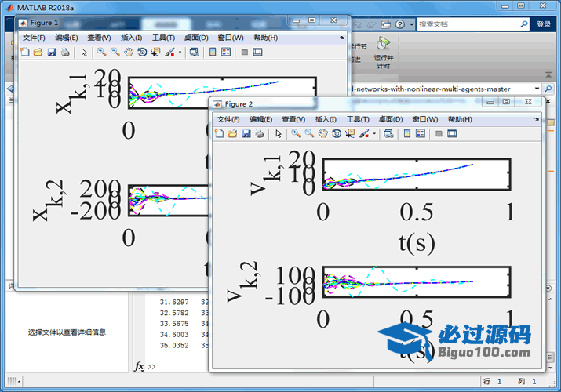The image size is (561, 392).
Task: Click Save icon in Figure 1 toolbar
Action: [52, 53]
